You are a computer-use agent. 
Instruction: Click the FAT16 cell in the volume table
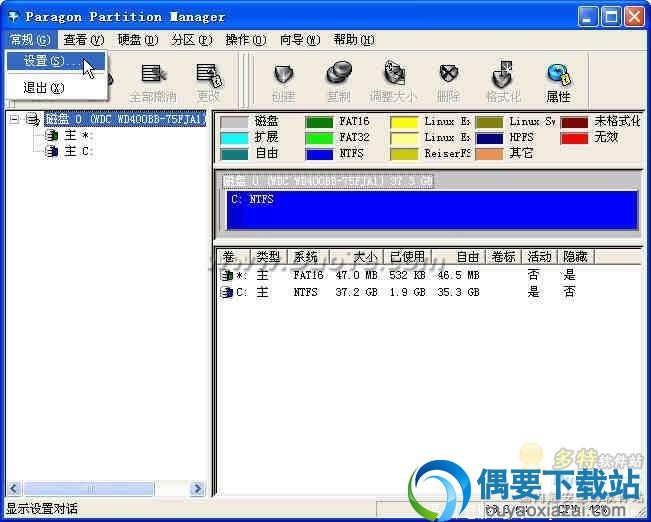(308, 275)
